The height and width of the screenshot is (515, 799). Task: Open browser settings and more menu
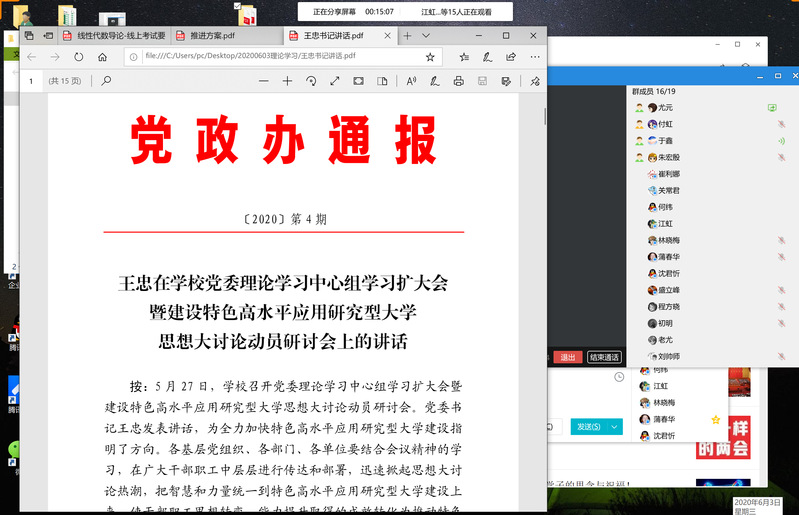534,57
